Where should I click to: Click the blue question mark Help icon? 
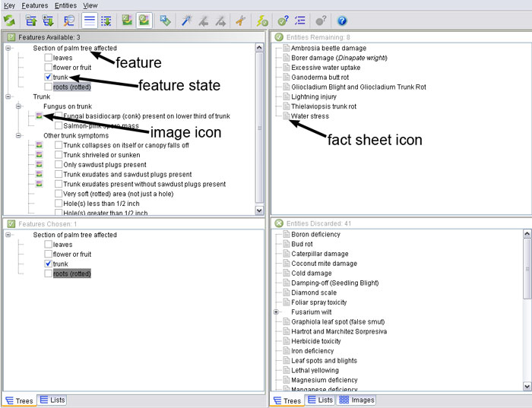click(342, 21)
